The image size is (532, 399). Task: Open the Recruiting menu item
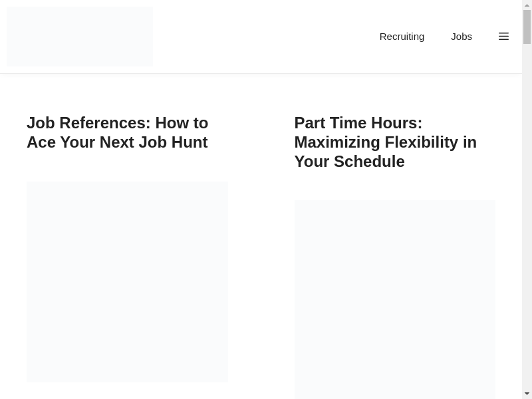402,37
